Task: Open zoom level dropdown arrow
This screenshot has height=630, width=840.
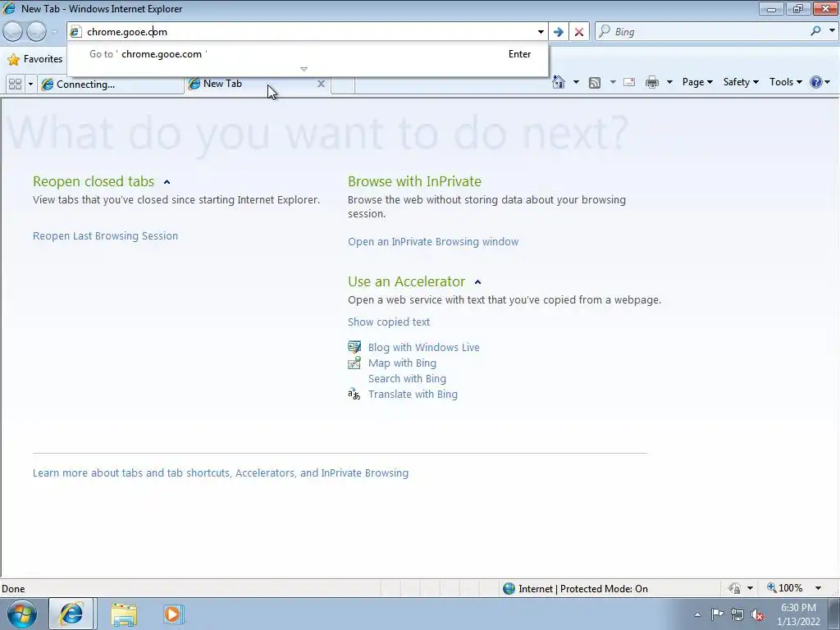Action: 818,588
